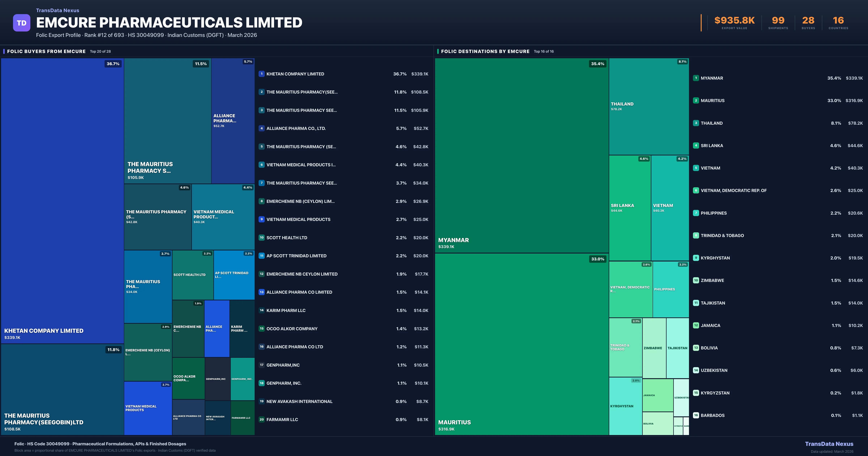Click rank badge 10 beside Scott Health Ltd

(261, 238)
